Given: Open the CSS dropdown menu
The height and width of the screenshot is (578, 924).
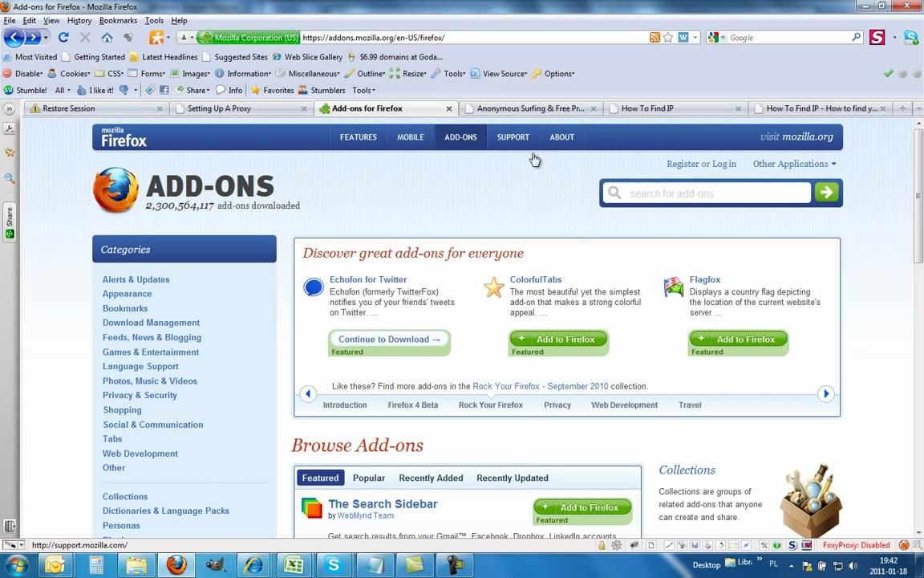Looking at the screenshot, I should (x=109, y=74).
